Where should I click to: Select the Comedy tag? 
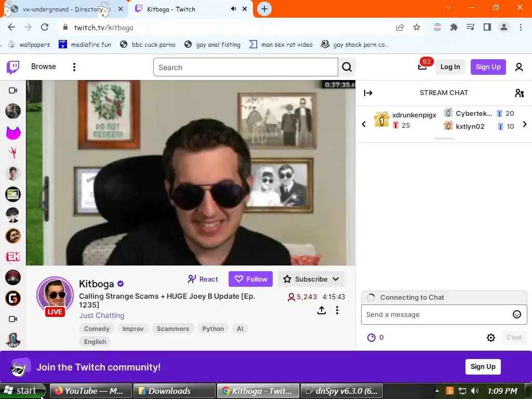(x=97, y=329)
